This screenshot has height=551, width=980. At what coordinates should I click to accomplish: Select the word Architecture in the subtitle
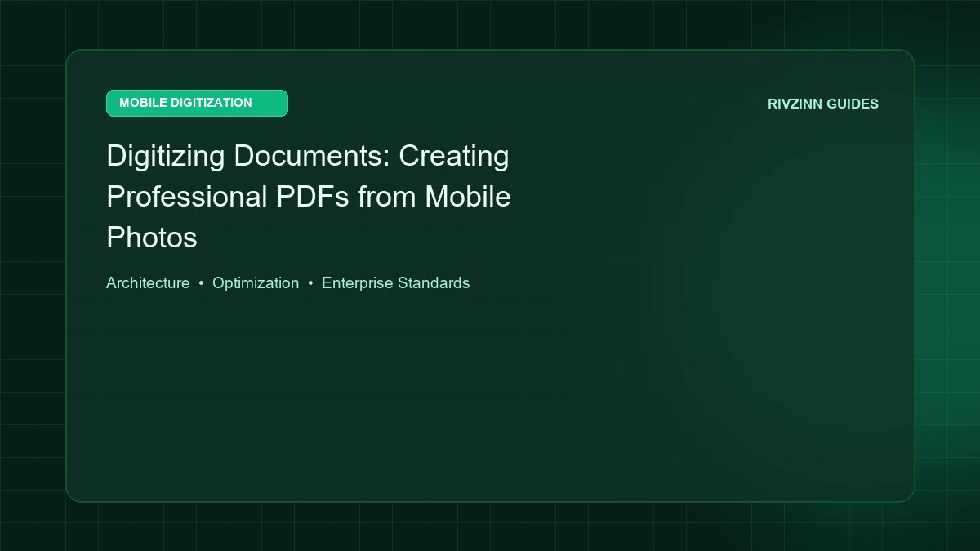click(148, 283)
